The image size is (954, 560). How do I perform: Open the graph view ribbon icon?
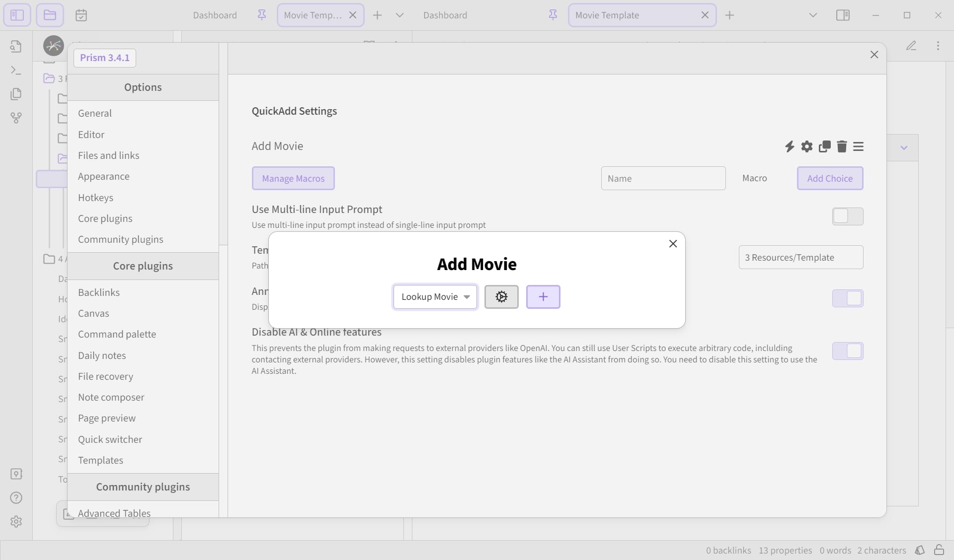point(16,118)
